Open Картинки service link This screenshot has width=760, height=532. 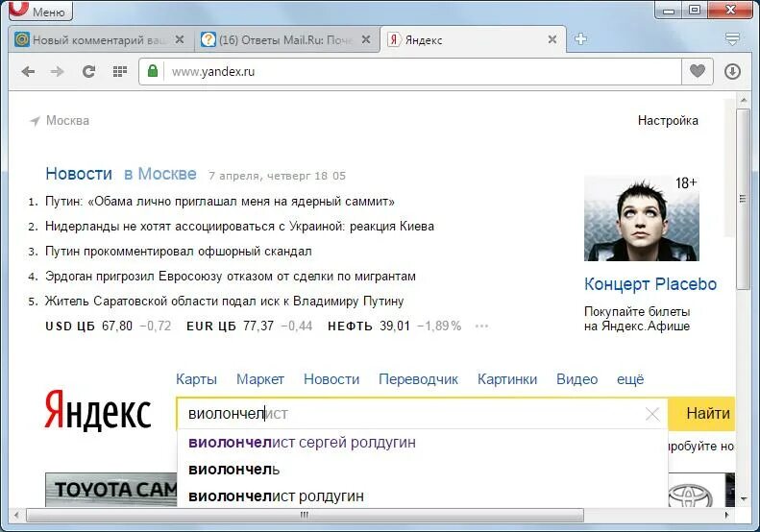point(507,379)
